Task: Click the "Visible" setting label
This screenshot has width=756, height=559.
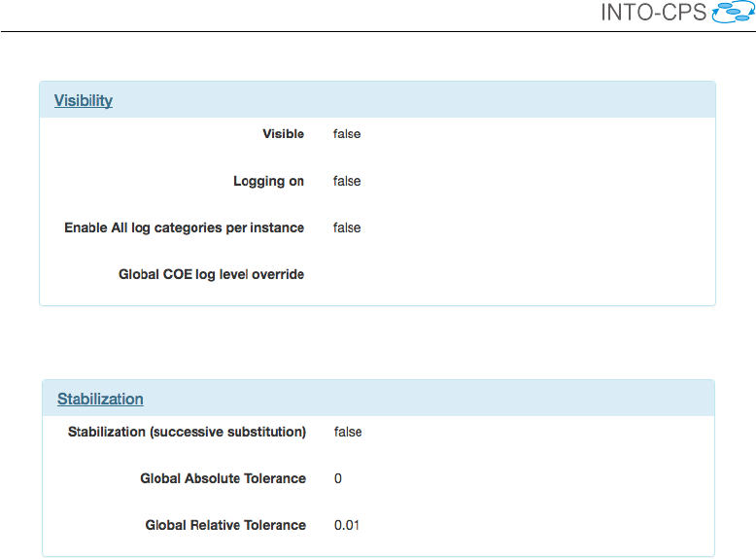Action: pyautogui.click(x=283, y=134)
